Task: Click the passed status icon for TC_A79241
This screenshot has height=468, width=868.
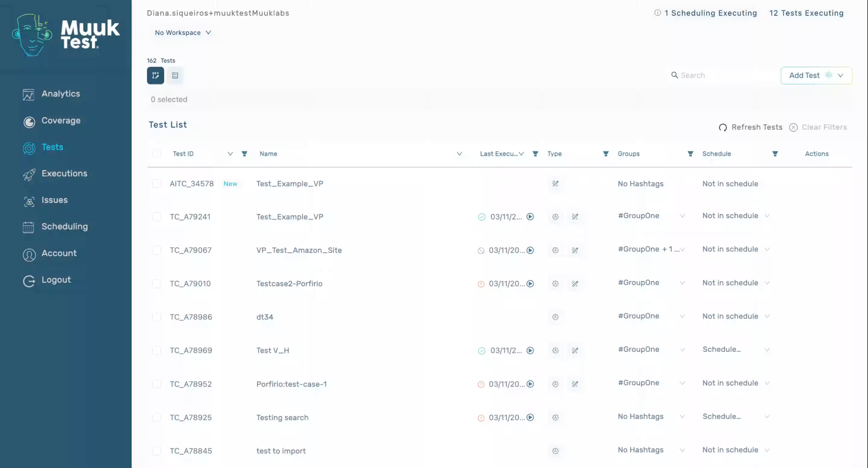Action: click(481, 217)
